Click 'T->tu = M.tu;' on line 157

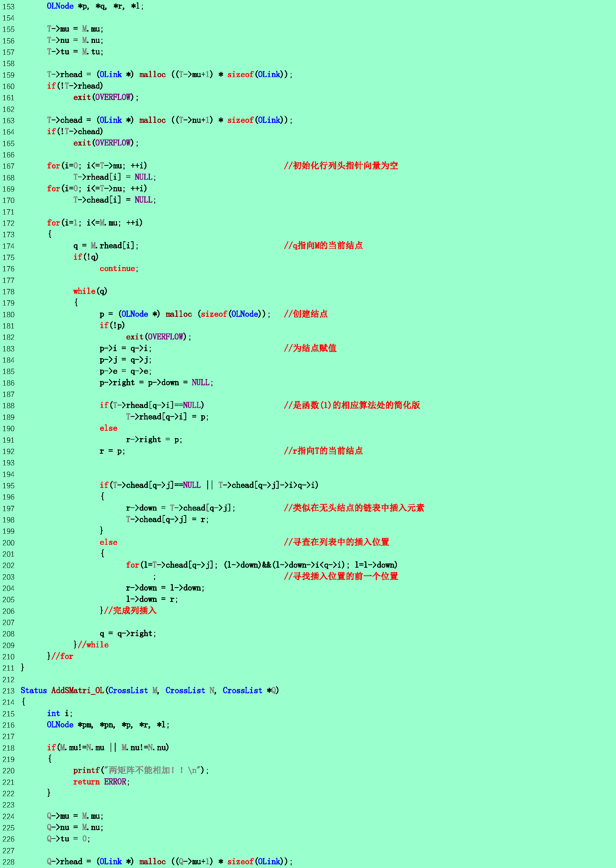tap(75, 52)
